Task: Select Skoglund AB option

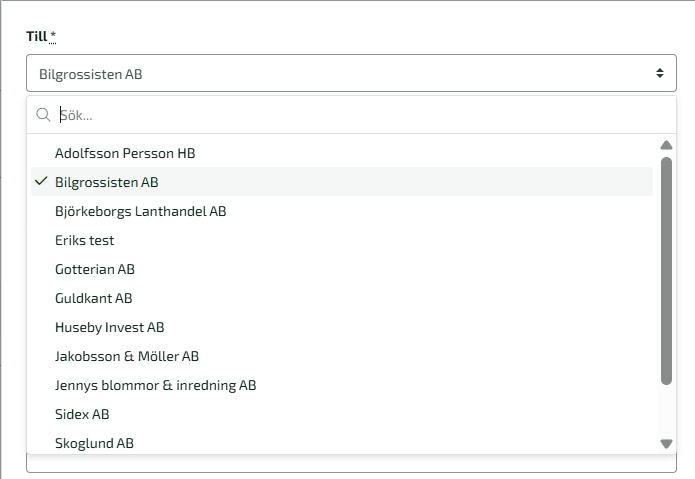Action: coord(94,443)
